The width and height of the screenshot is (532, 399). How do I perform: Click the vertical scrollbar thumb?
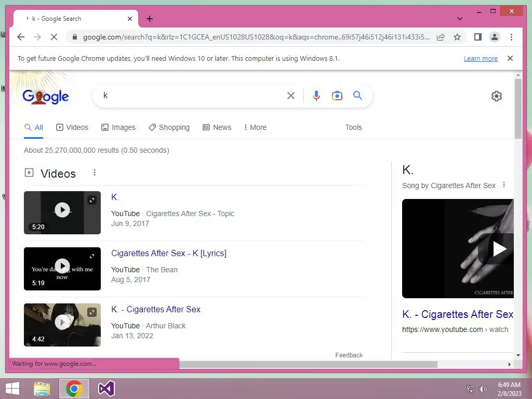[518, 109]
